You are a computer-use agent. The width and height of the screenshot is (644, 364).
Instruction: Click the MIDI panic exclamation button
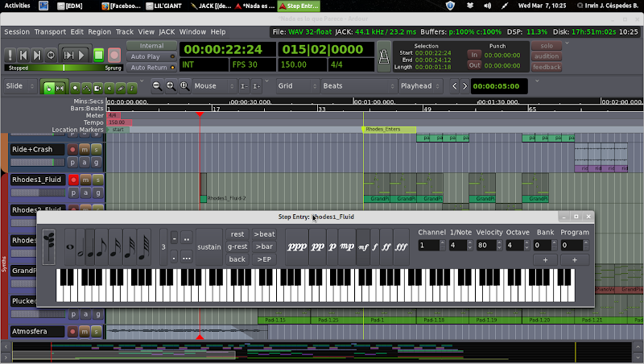click(10, 56)
